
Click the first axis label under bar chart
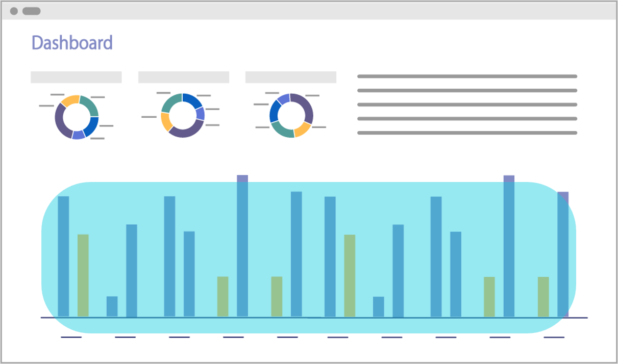click(x=71, y=337)
